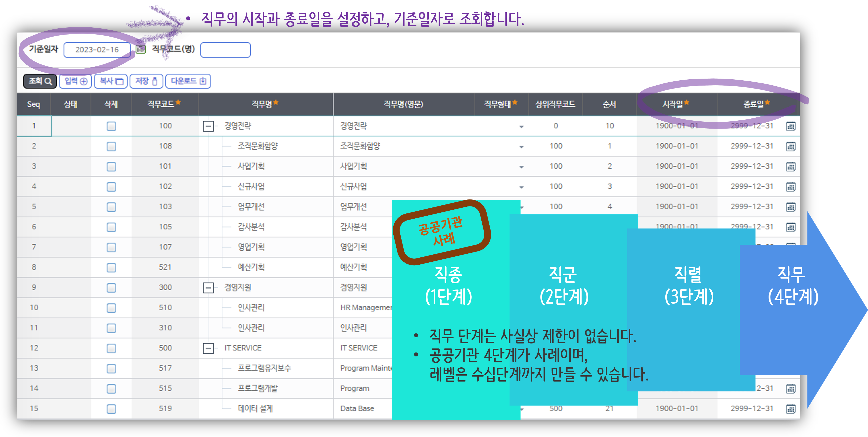Open 직무형태 dropdown for row 조직문화함양
Screen dimensions: 868x437
coord(521,147)
